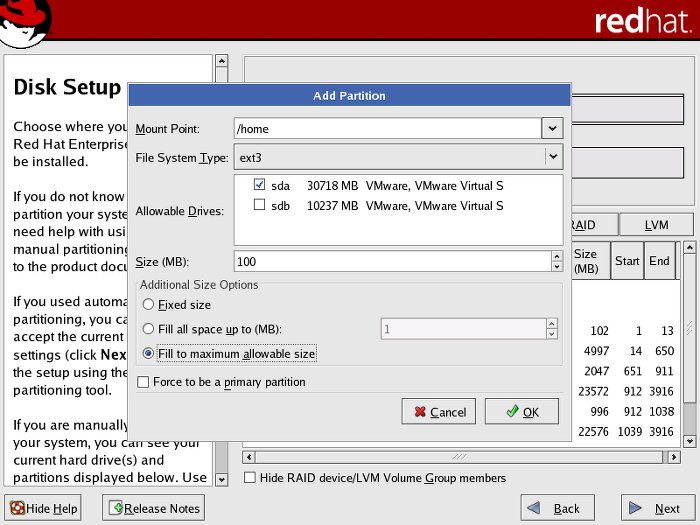Uncheck the sda drive checkbox
The width and height of the screenshot is (700, 525).
pos(259,184)
